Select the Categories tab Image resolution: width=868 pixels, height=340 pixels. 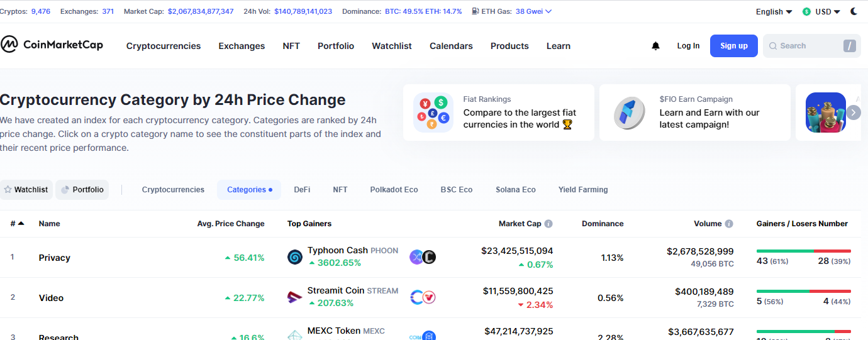coord(249,189)
